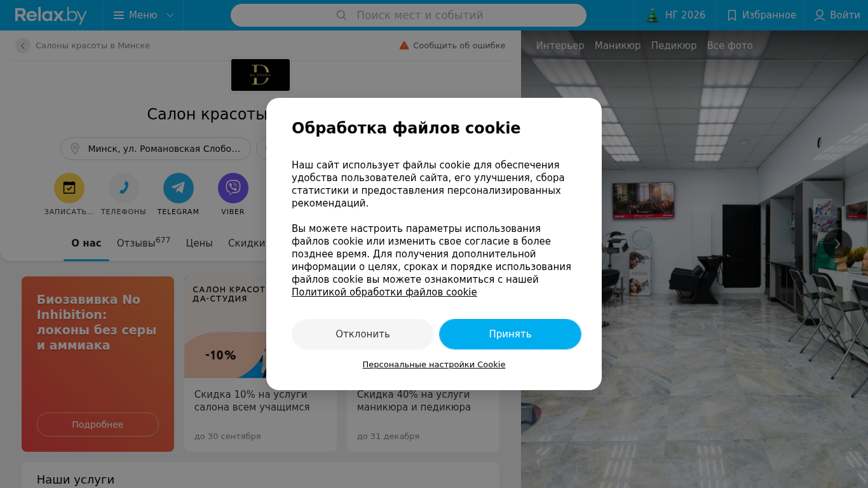Image resolution: width=868 pixels, height=488 pixels.
Task: Open the Telegram contact icon
Action: tap(179, 188)
